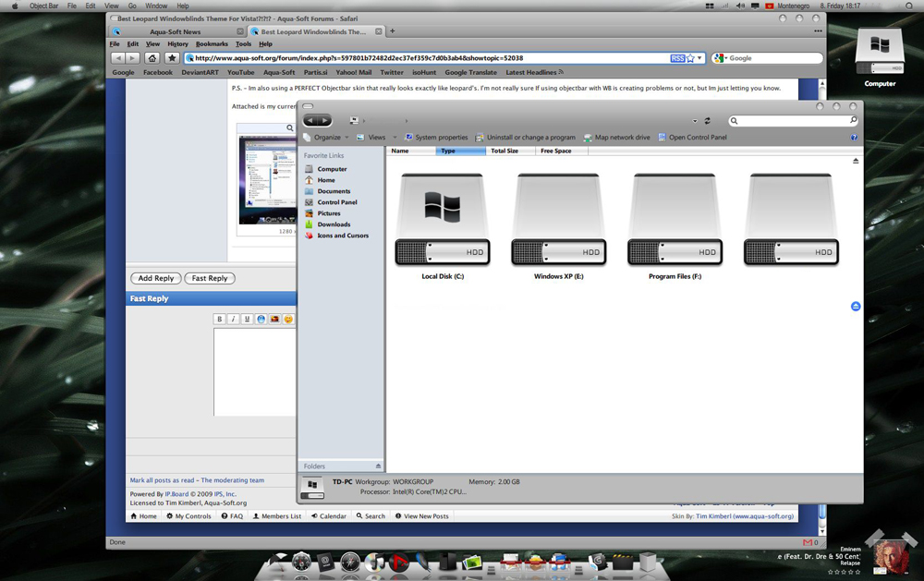This screenshot has width=924, height=581.
Task: Launch Safari compass from the dock
Action: [x=350, y=563]
